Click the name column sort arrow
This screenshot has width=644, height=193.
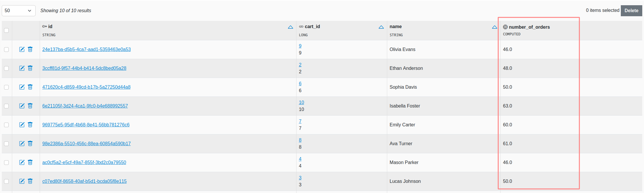point(494,27)
